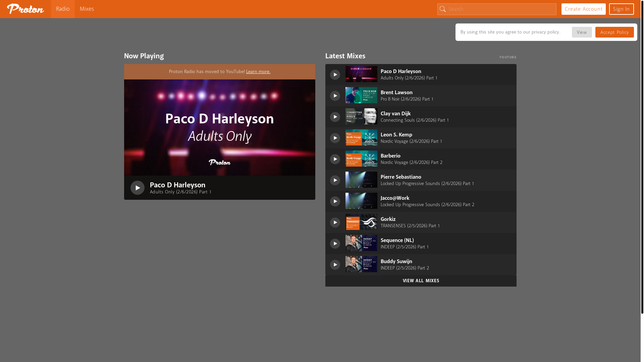The height and width of the screenshot is (362, 644).
Task: Click Pierre Sebastiano artist name
Action: [401, 177]
